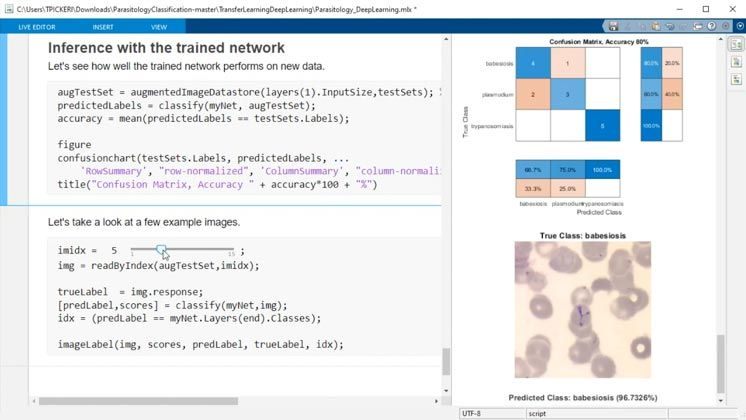The width and height of the screenshot is (746, 420).
Task: Click the favorites circular toolbar icon
Action: [x=726, y=26]
